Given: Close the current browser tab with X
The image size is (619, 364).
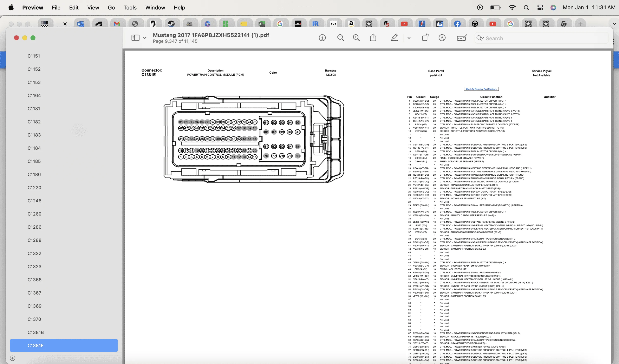Looking at the screenshot, I should (x=65, y=24).
